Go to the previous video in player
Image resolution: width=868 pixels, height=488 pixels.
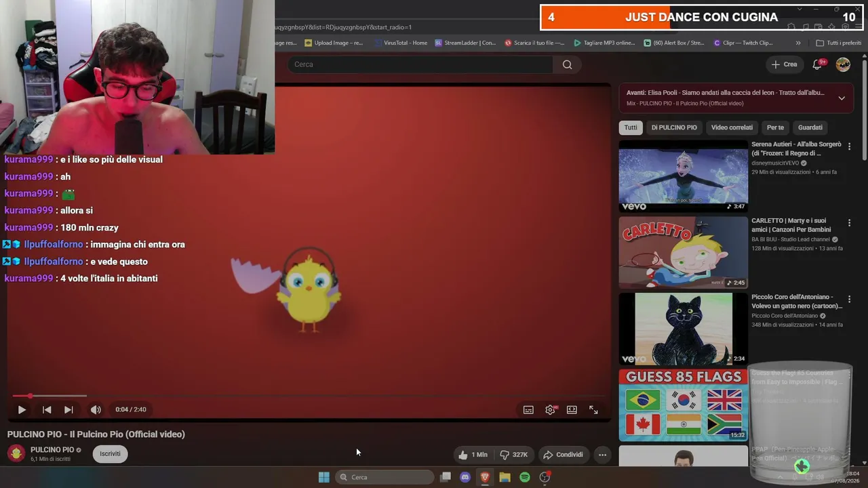coord(47,409)
